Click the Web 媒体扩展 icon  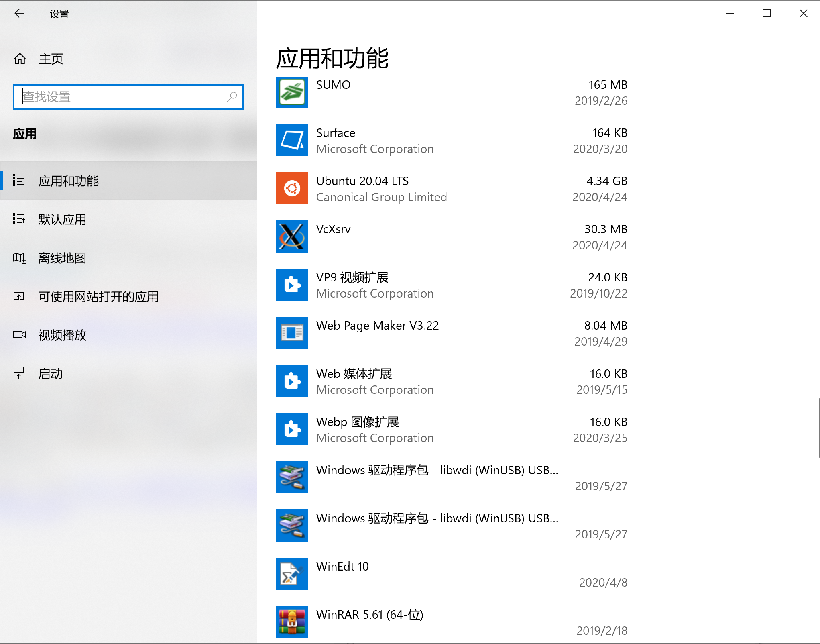tap(292, 381)
